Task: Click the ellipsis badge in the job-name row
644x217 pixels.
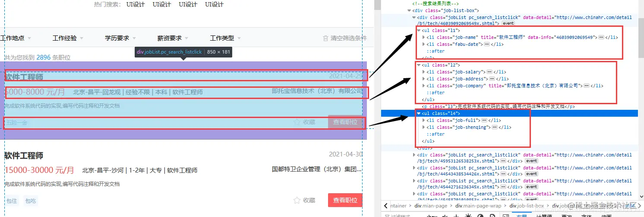Action: tap(601, 38)
